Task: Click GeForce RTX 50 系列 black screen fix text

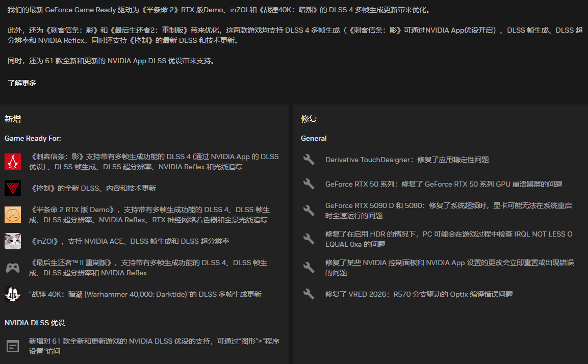Action: point(444,184)
